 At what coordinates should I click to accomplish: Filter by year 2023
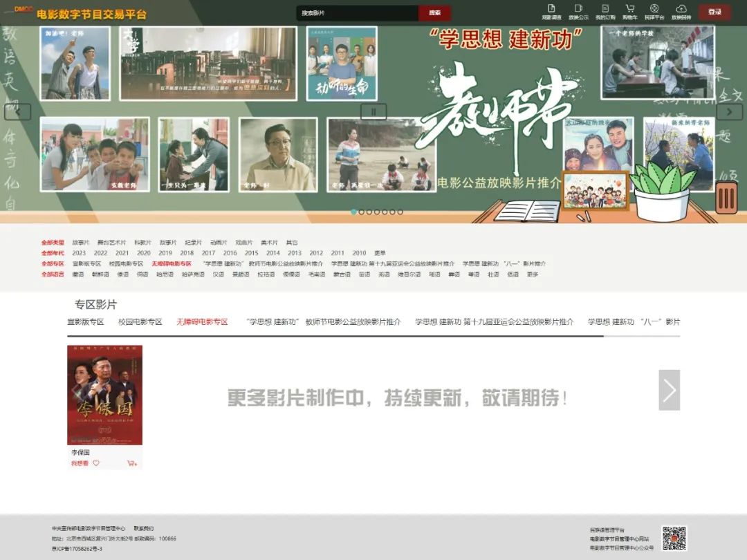[79, 253]
